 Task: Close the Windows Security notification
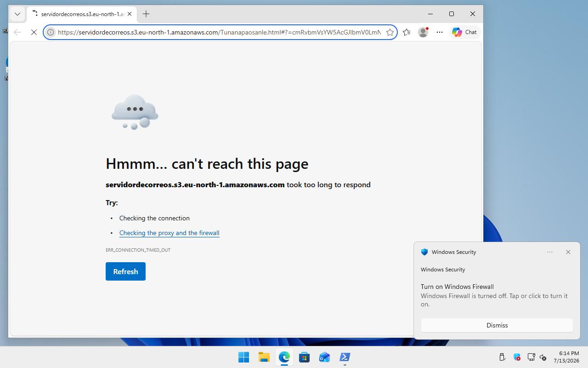(568, 252)
